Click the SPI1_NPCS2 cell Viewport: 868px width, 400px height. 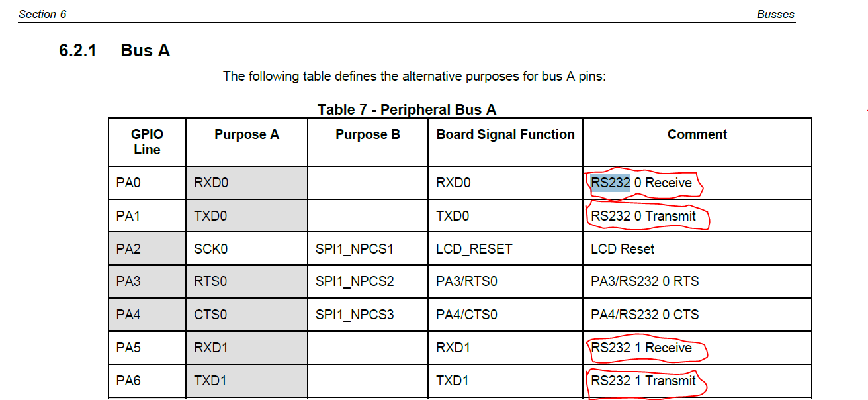pyautogui.click(x=368, y=281)
